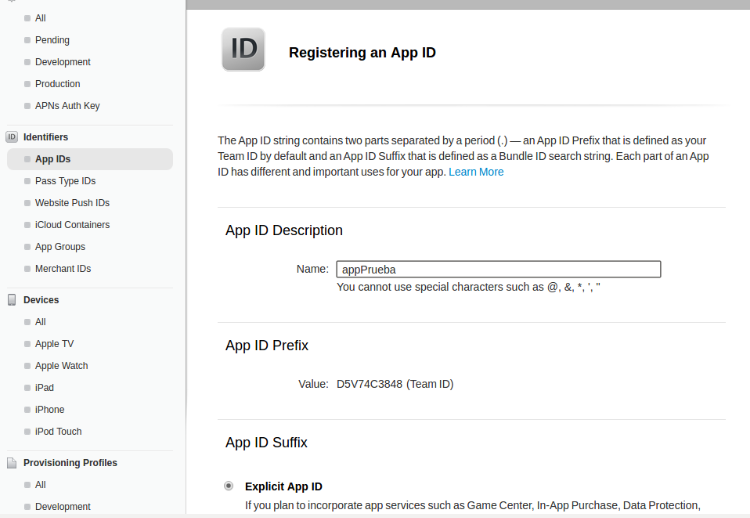Click the large ID app icon
The image size is (750, 518).
[244, 50]
